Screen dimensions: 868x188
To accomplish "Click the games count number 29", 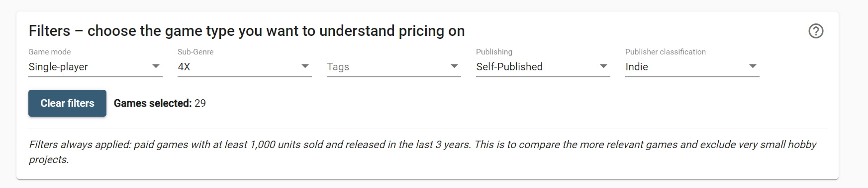I will (200, 103).
